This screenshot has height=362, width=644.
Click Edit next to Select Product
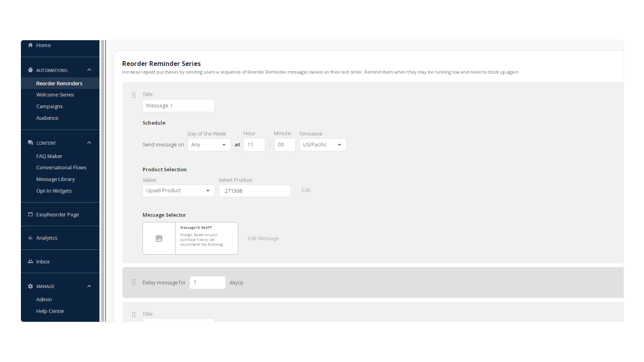[x=306, y=190]
